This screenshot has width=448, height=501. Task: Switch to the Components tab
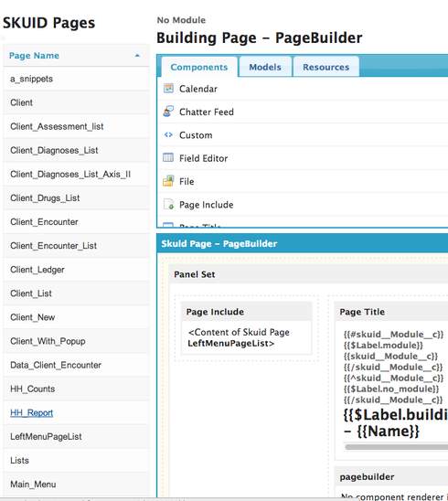199,67
